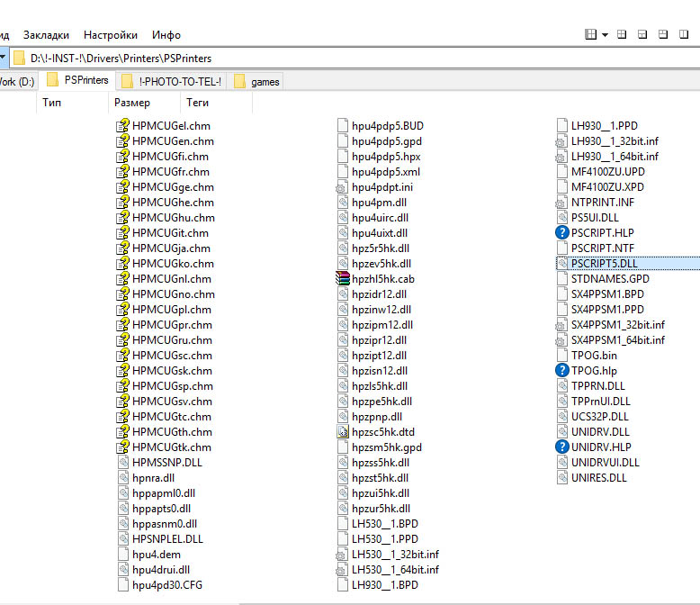Click the LH530__1_32bit.inf gear icon
The width and height of the screenshot is (700, 605).
(342, 555)
